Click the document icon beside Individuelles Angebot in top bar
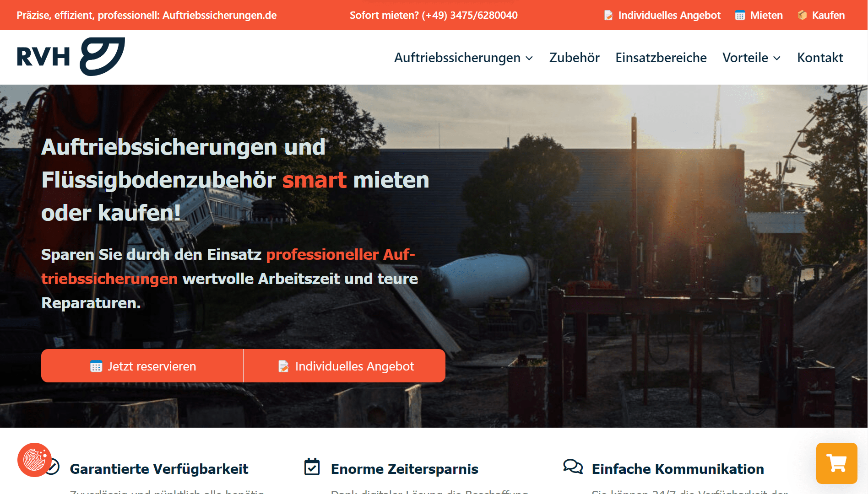Screen dimensions: 868x494 tap(608, 16)
